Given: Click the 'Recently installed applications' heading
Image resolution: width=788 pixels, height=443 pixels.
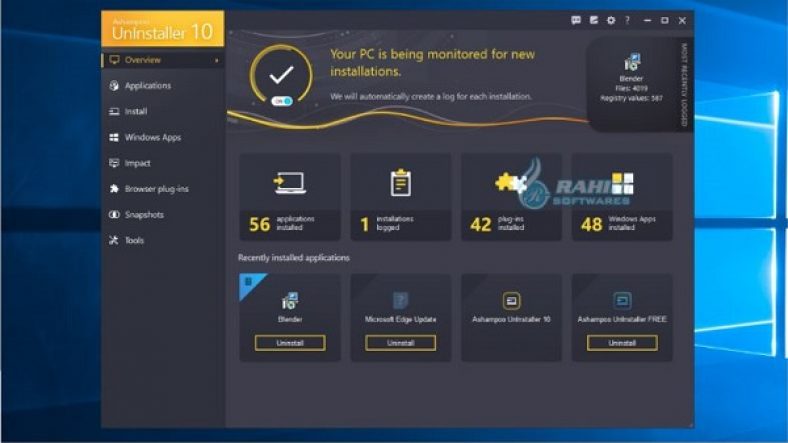Looking at the screenshot, I should (293, 258).
